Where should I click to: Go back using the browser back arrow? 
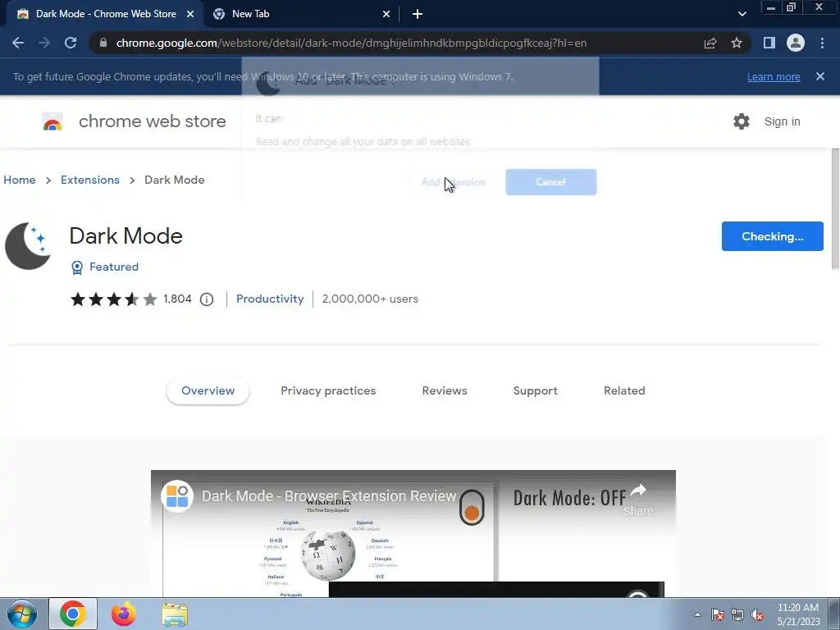18,43
